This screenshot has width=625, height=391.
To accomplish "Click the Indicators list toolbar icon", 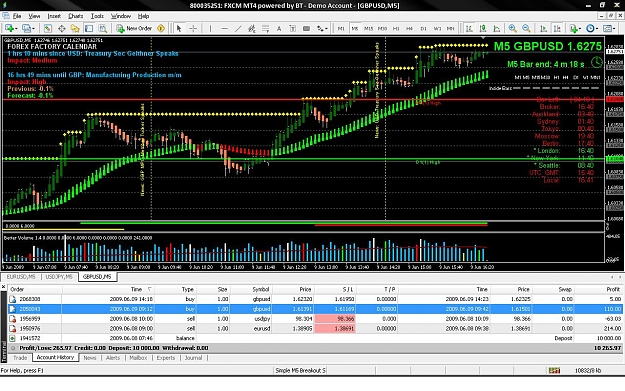I will pos(573,28).
